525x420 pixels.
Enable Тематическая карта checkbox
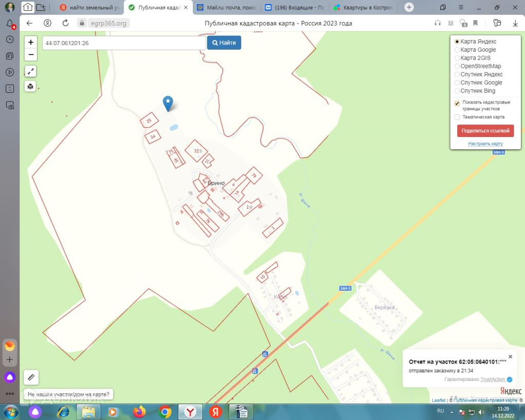pyautogui.click(x=457, y=117)
